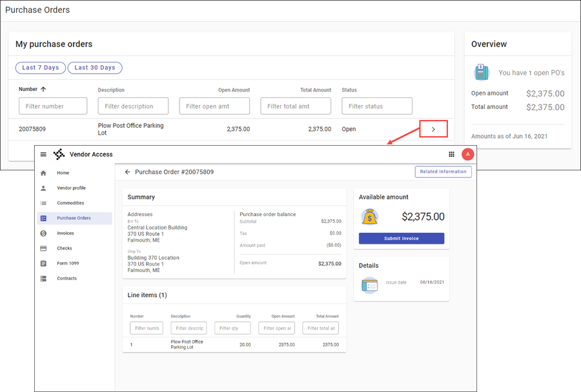Click the issue date 06/16/2021
The image size is (581, 392).
point(432,282)
